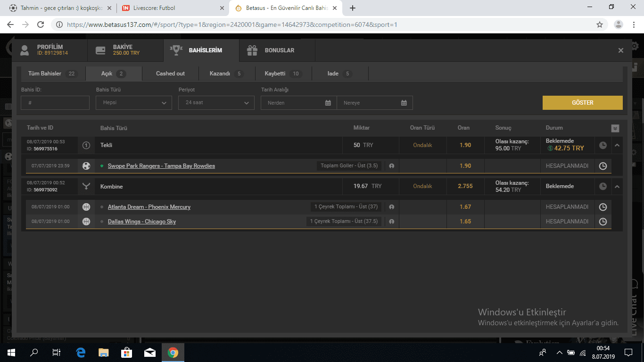Click icon next to 1 Çeyrek Toplamı Üst (37)
The height and width of the screenshot is (362, 644).
click(391, 207)
